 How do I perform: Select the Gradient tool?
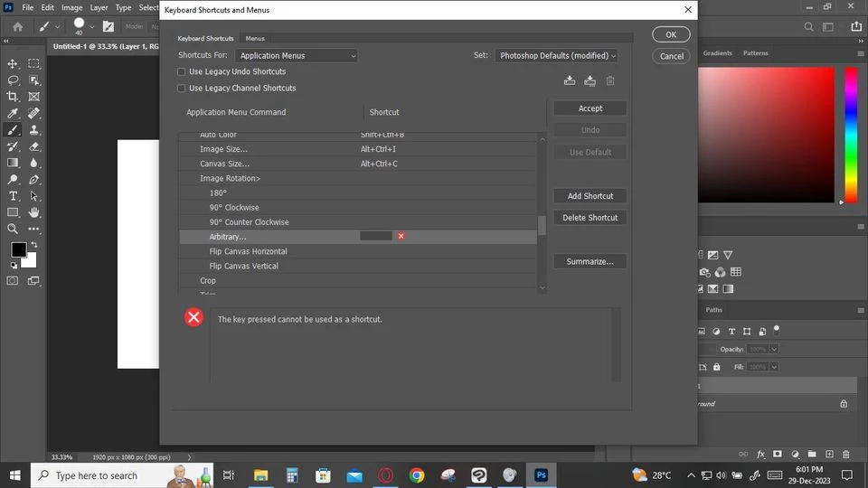tap(12, 163)
